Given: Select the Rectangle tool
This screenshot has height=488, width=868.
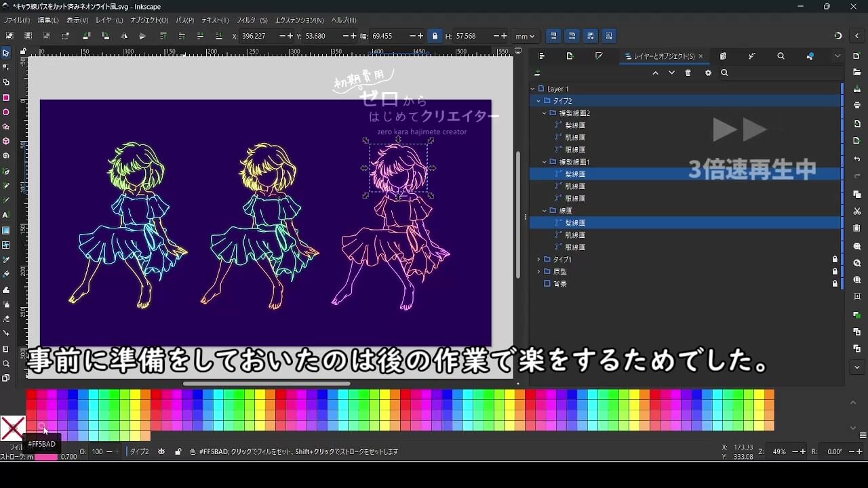Looking at the screenshot, I should coord(6,98).
